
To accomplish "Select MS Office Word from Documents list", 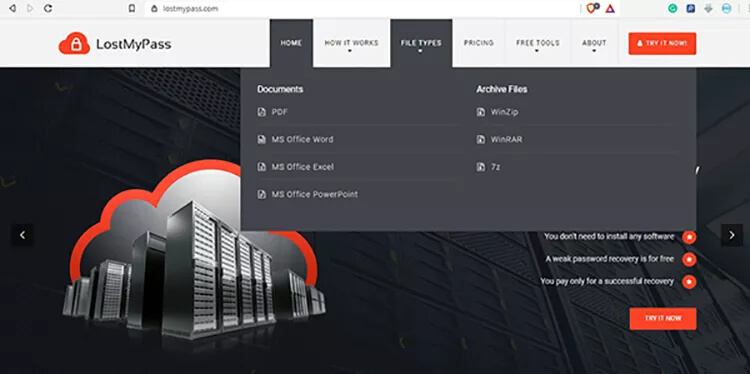I will (x=302, y=140).
